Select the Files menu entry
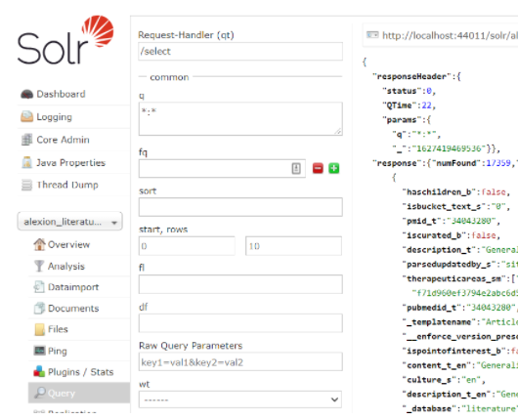Viewport: 518px width, 420px height. [x=58, y=329]
